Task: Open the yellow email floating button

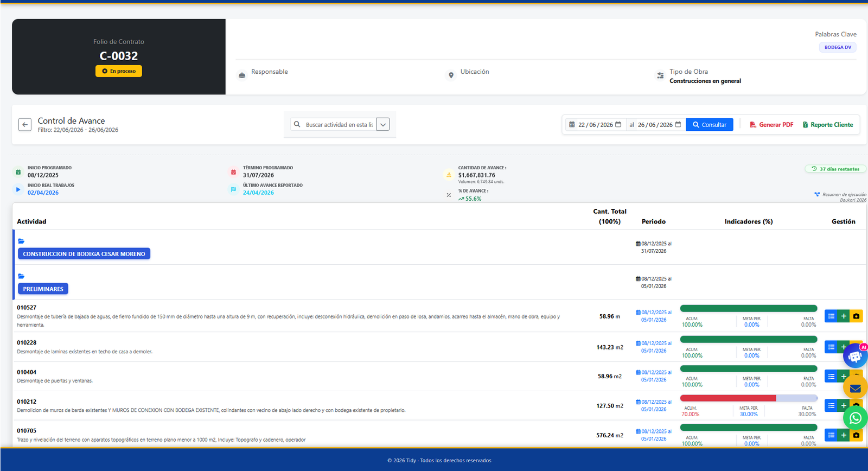Action: click(856, 388)
